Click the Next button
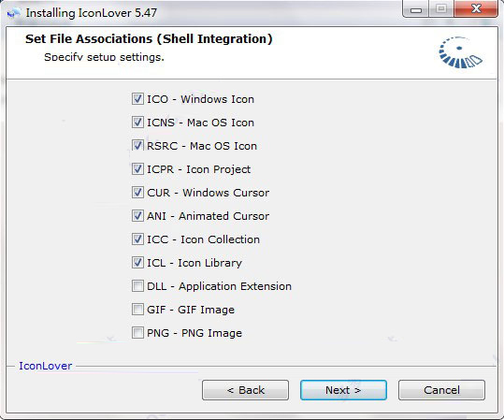Image resolution: width=504 pixels, height=420 pixels. pyautogui.click(x=343, y=390)
